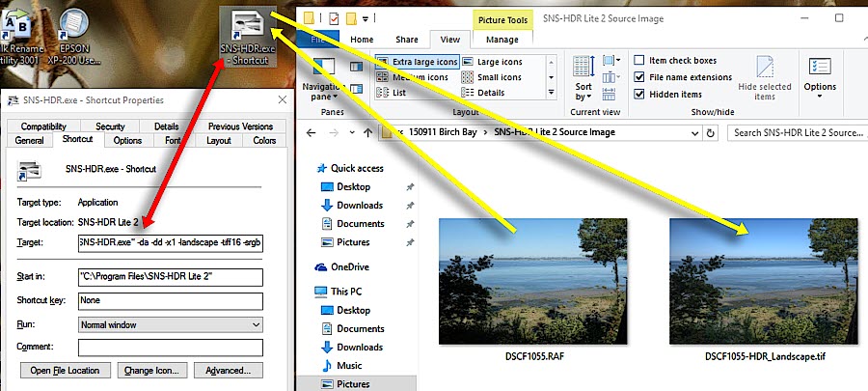Switch to Colors tab in Properties
The height and width of the screenshot is (391, 868).
click(264, 141)
